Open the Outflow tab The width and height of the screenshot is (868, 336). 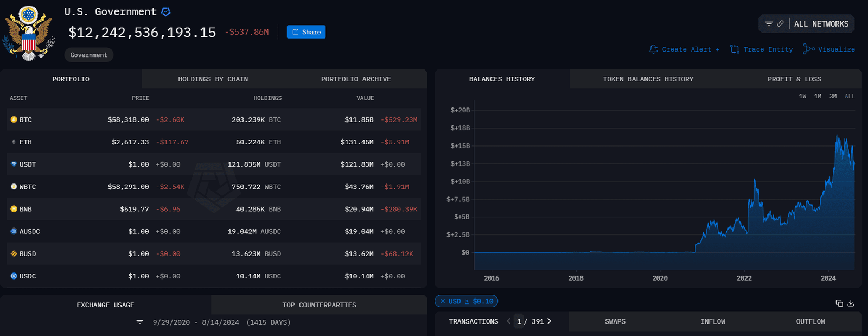(x=810, y=321)
